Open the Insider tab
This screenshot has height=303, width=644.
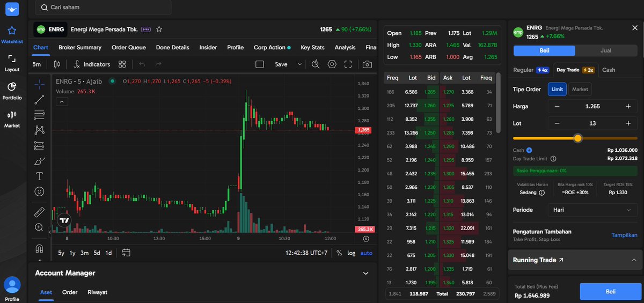coord(208,48)
